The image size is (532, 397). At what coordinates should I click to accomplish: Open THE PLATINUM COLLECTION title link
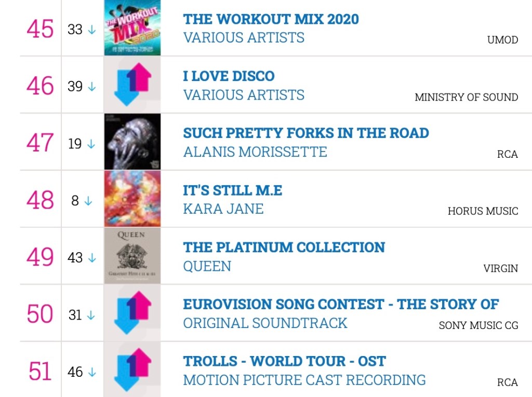pyautogui.click(x=284, y=247)
